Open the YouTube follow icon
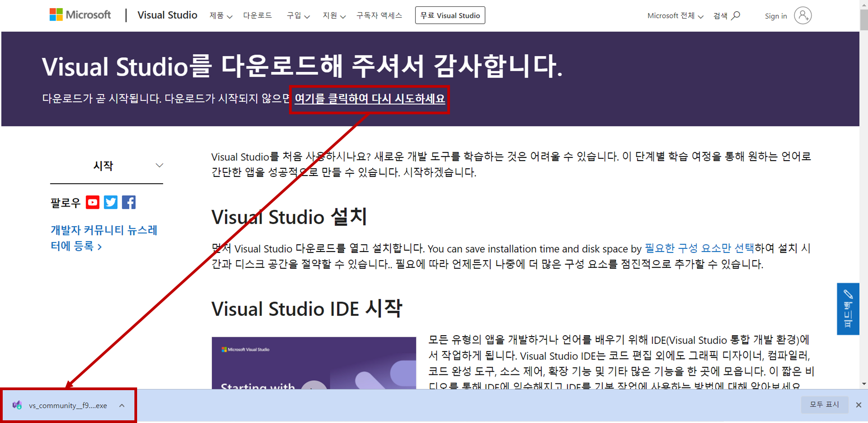 tap(93, 202)
